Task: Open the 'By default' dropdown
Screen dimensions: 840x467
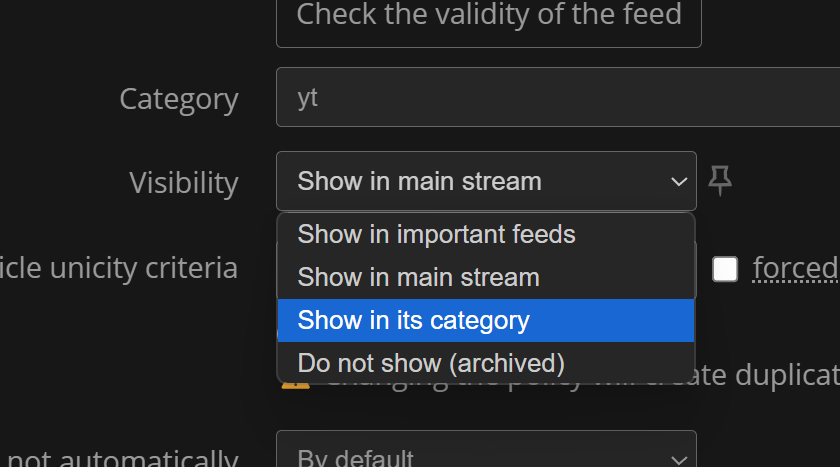Action: 486,449
